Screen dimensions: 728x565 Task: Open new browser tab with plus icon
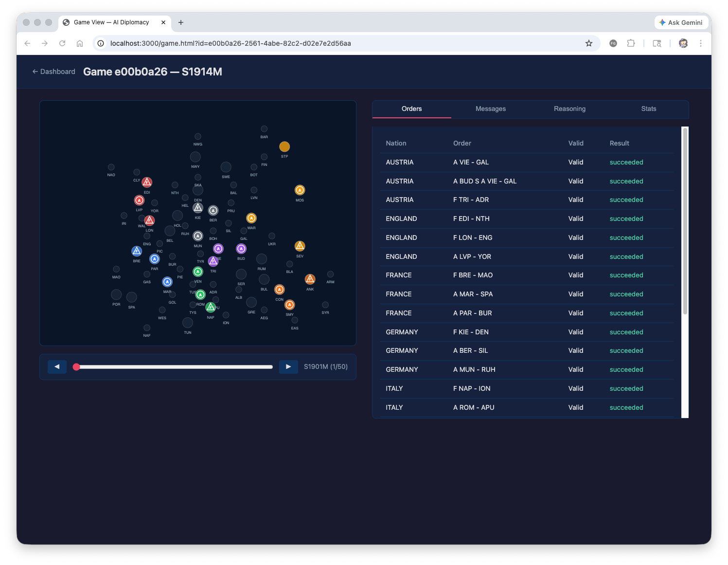(x=181, y=22)
